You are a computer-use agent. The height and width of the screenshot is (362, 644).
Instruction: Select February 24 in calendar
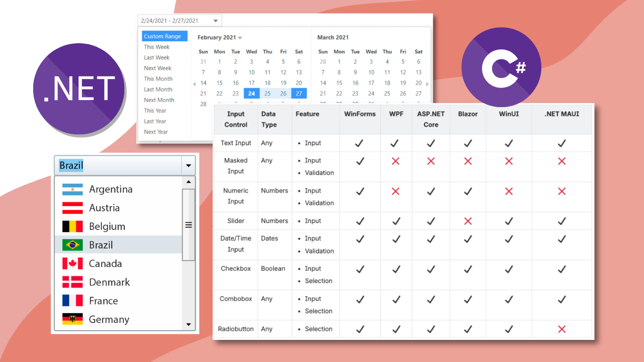[252, 94]
